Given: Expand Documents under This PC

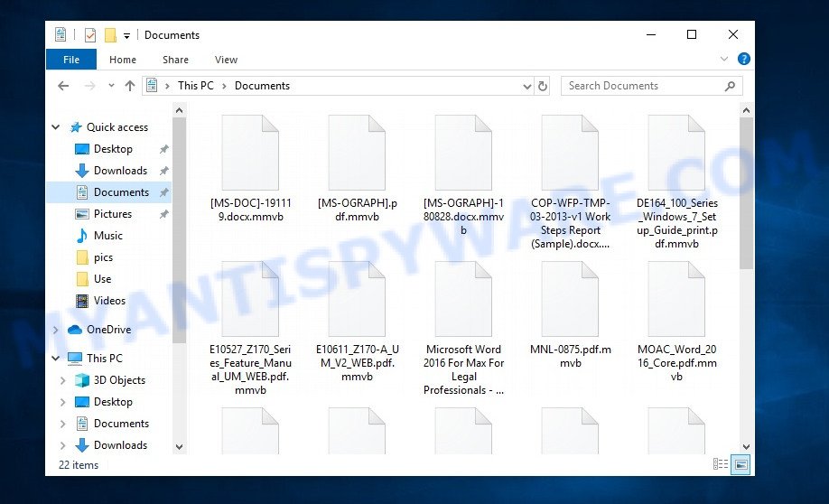Looking at the screenshot, I should (x=62, y=424).
